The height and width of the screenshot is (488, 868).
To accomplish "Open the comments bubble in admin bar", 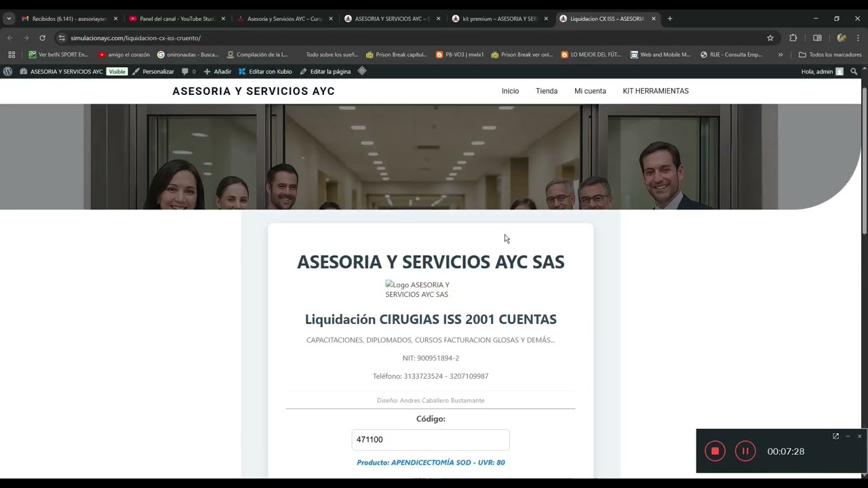I will coord(189,71).
